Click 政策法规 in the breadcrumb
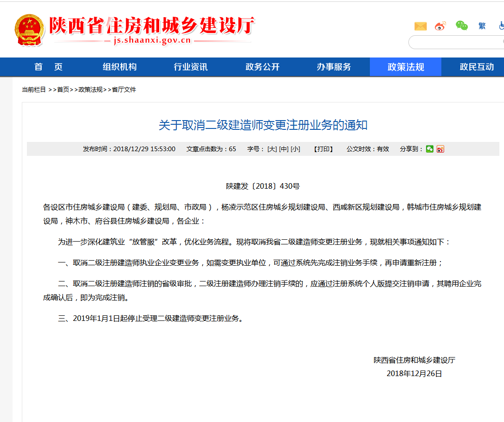This screenshot has height=422, width=504. [x=90, y=90]
